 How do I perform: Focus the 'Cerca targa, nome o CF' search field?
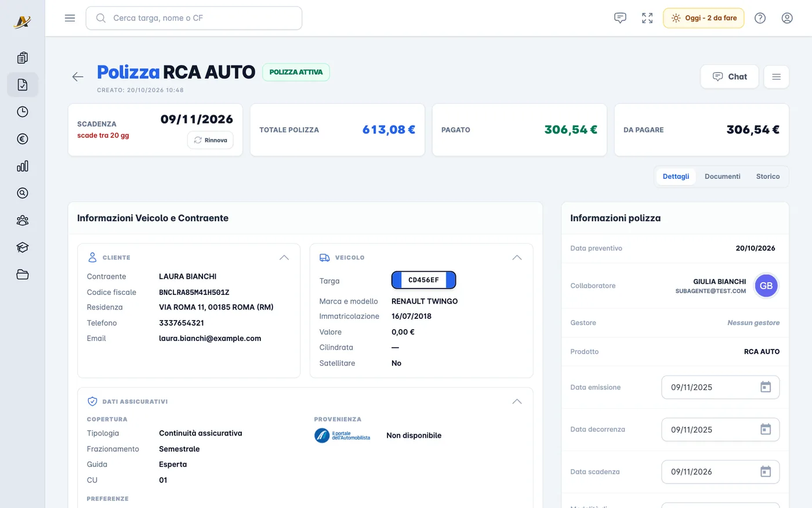pyautogui.click(x=194, y=18)
